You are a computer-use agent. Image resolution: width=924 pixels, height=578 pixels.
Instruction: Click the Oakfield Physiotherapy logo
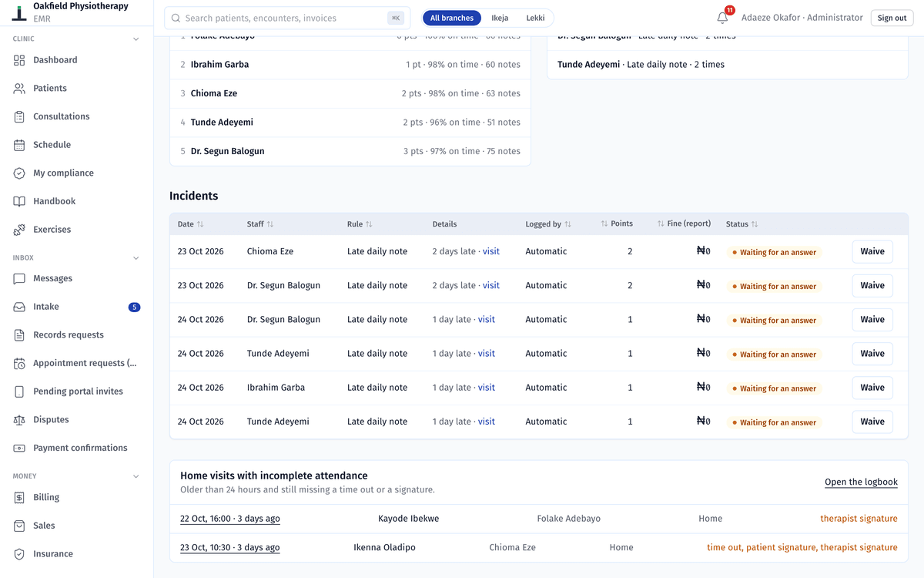(x=20, y=12)
